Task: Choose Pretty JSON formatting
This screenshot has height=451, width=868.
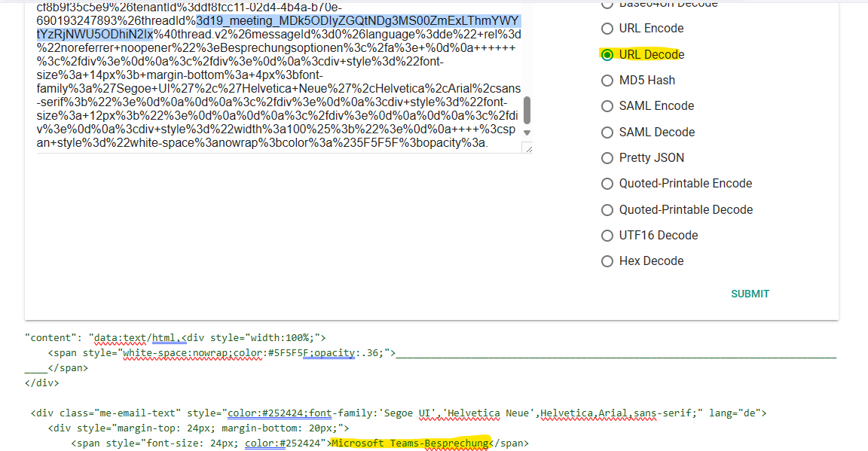Action: (607, 157)
